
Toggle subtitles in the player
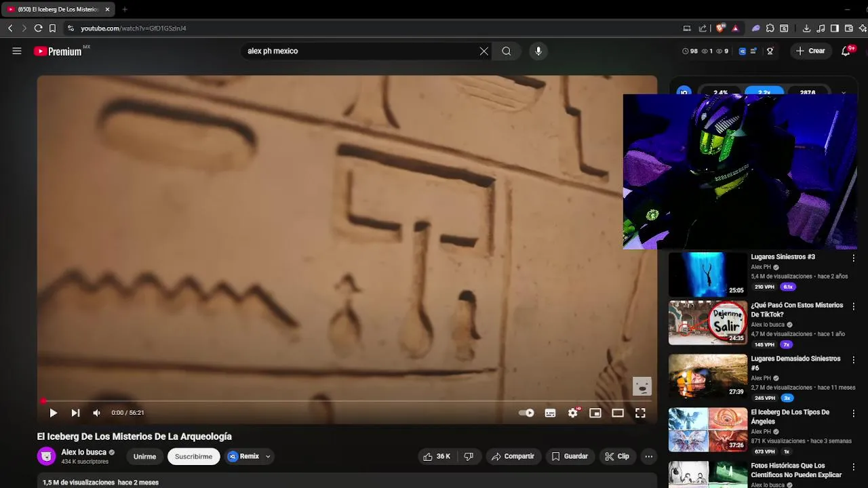(x=550, y=413)
